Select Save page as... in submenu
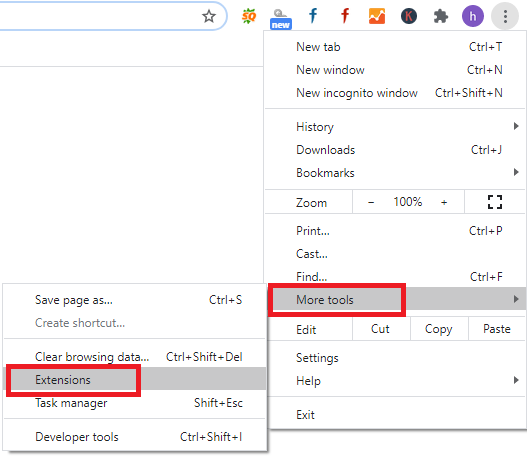527x457 pixels. click(x=134, y=300)
